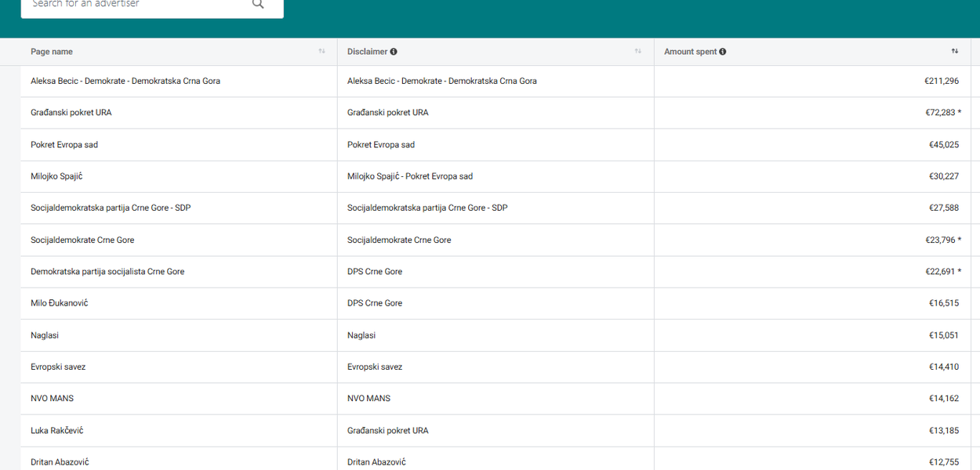
Task: Open Disclaimer info tooltip icon
Action: (394, 52)
